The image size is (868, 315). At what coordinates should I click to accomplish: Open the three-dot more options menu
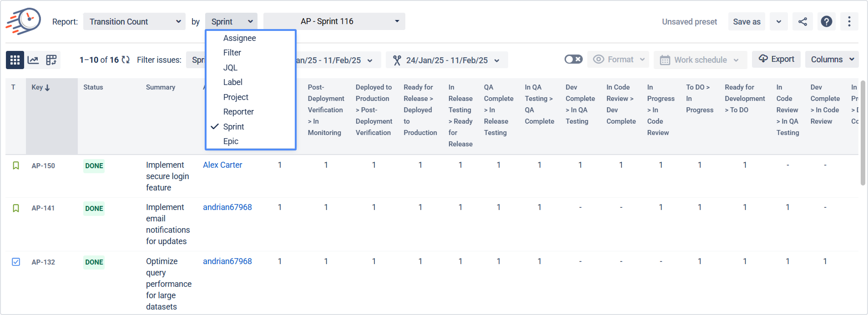point(849,22)
